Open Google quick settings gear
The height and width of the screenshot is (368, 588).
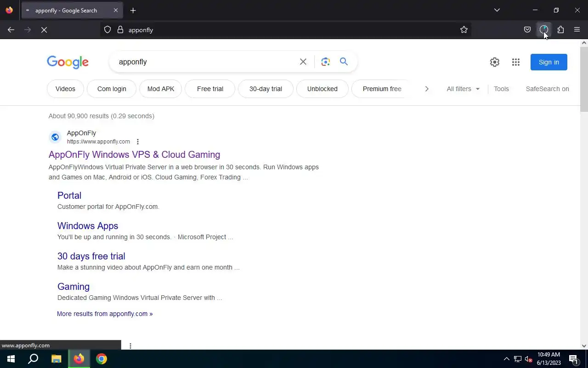(495, 62)
